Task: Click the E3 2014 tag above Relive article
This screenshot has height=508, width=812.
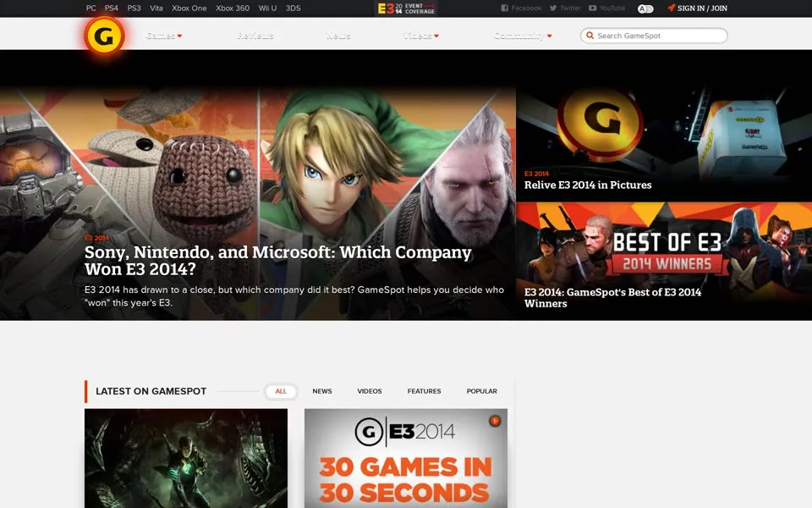Action: tap(536, 174)
